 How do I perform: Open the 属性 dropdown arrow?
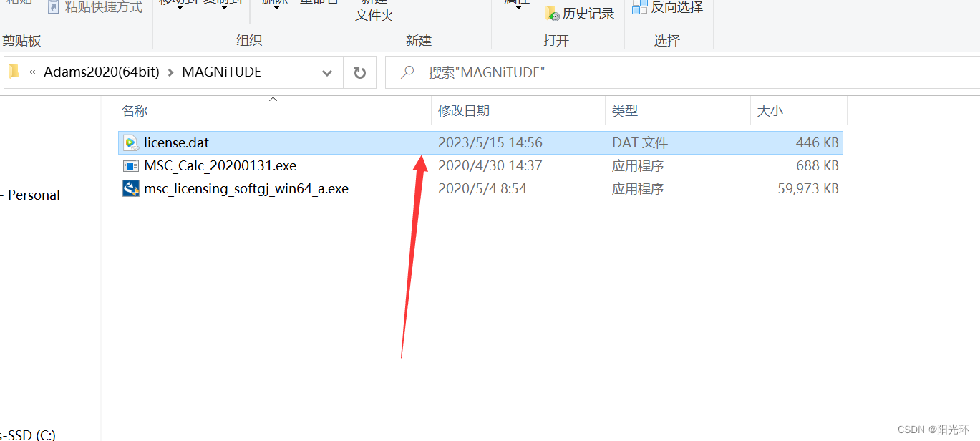pyautogui.click(x=517, y=8)
